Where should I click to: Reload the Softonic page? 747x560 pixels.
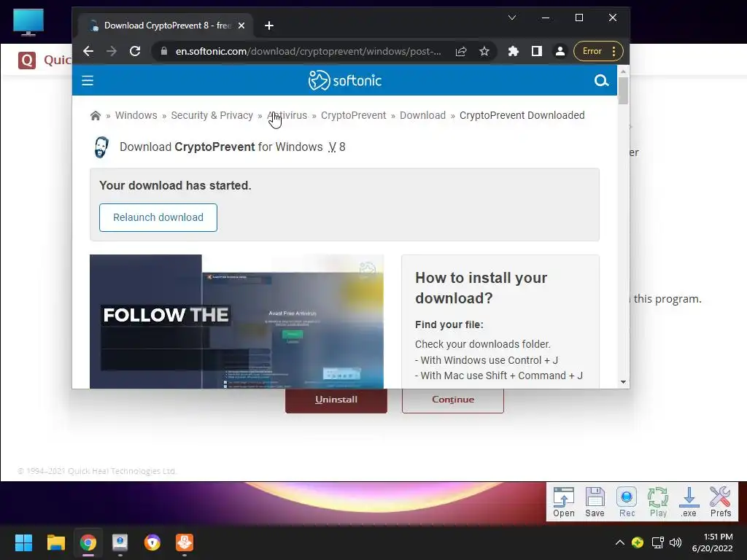(x=135, y=52)
